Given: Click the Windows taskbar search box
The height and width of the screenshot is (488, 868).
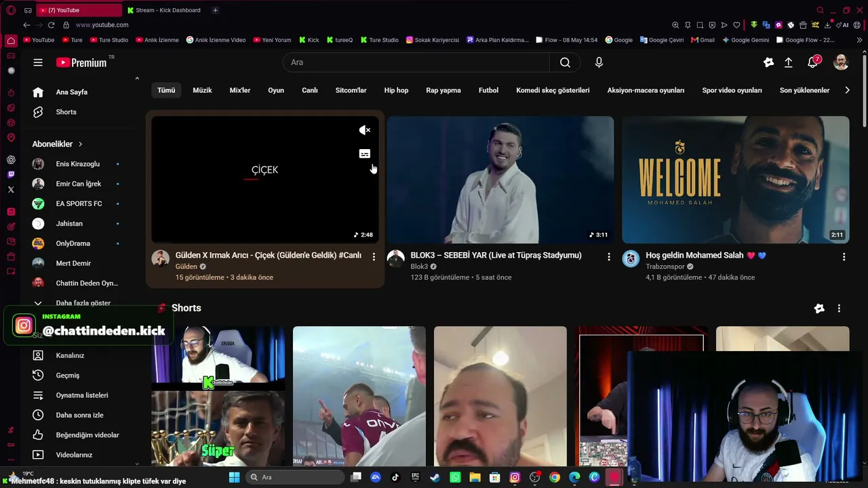Looking at the screenshot, I should (294, 477).
